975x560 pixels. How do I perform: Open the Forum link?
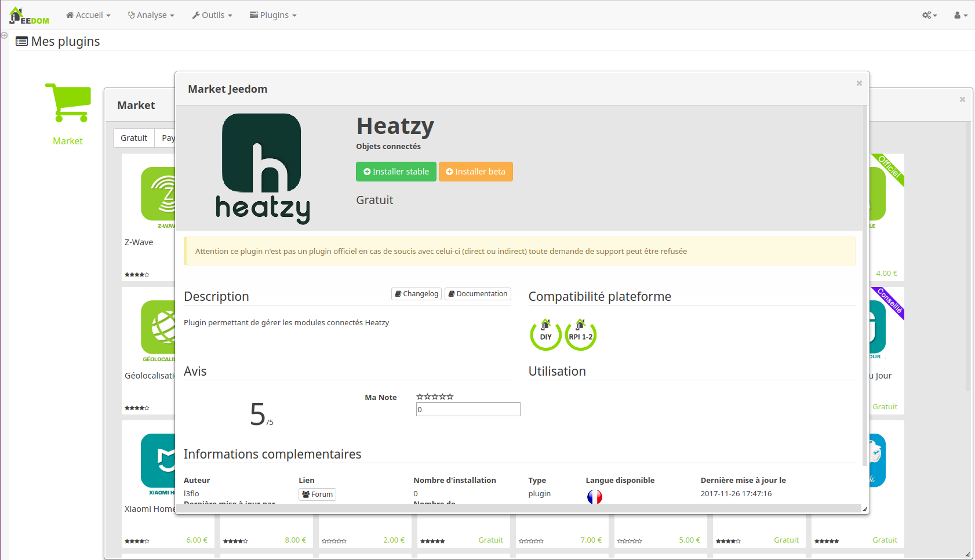coord(318,494)
